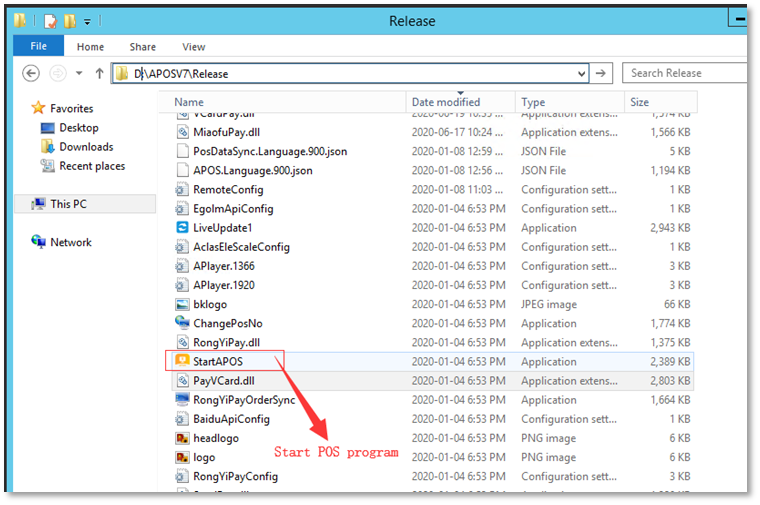760x505 pixels.
Task: Select the APlayer.1920 settings icon
Action: (x=182, y=285)
